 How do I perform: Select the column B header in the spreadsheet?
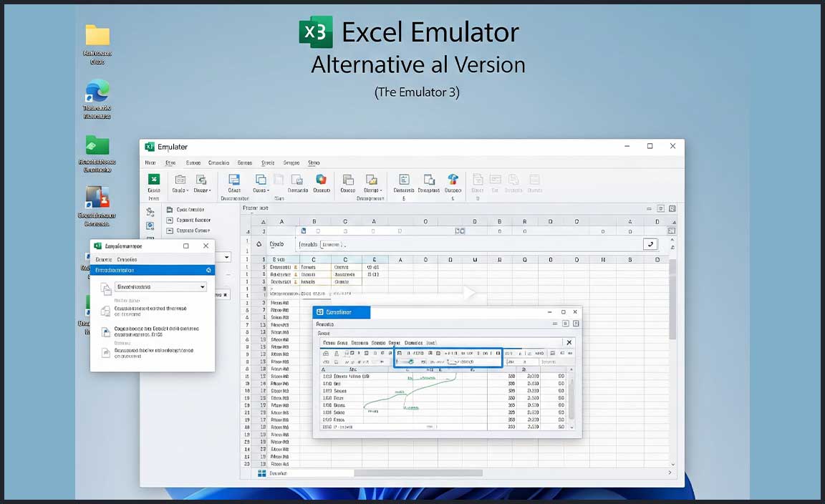(x=314, y=222)
